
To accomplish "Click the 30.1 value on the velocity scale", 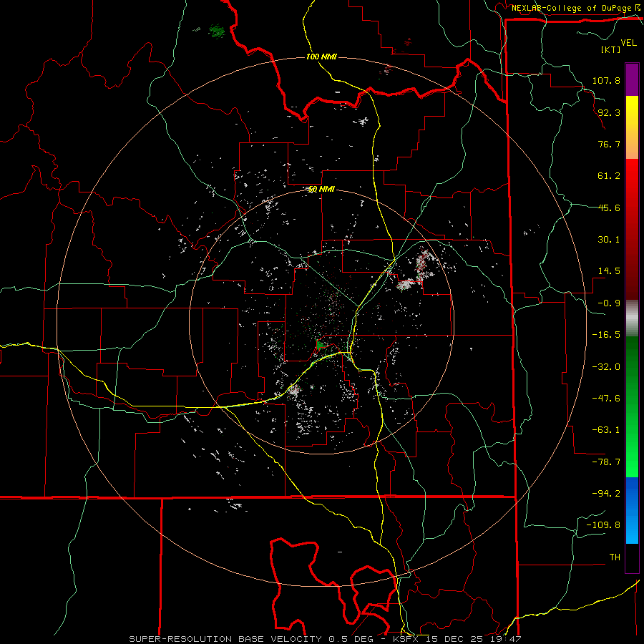I will [609, 240].
